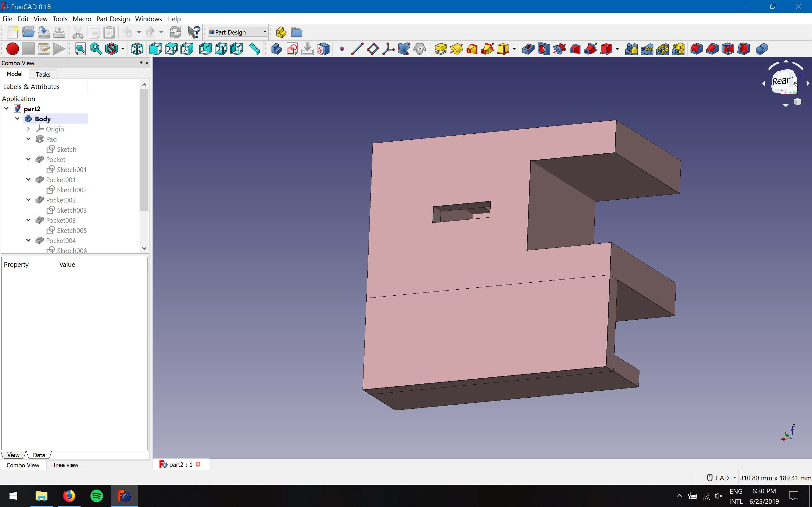The width and height of the screenshot is (812, 507).
Task: Click the red macro record button
Action: pos(12,49)
